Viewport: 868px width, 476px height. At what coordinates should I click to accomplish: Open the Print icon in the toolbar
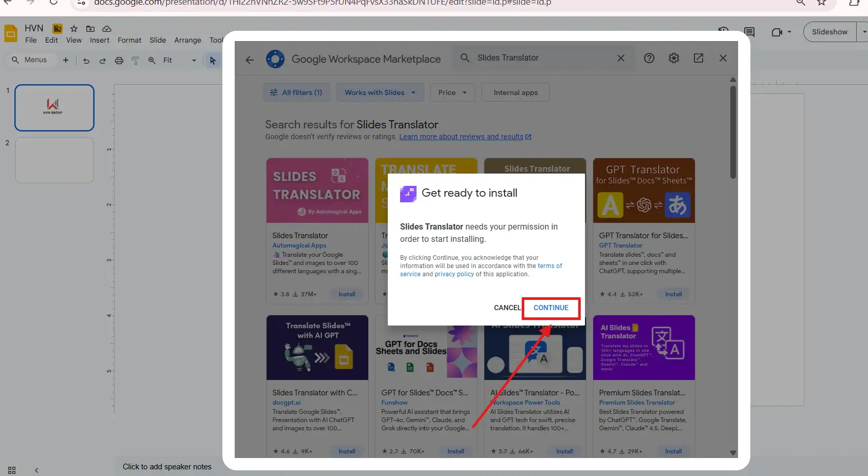pyautogui.click(x=119, y=60)
